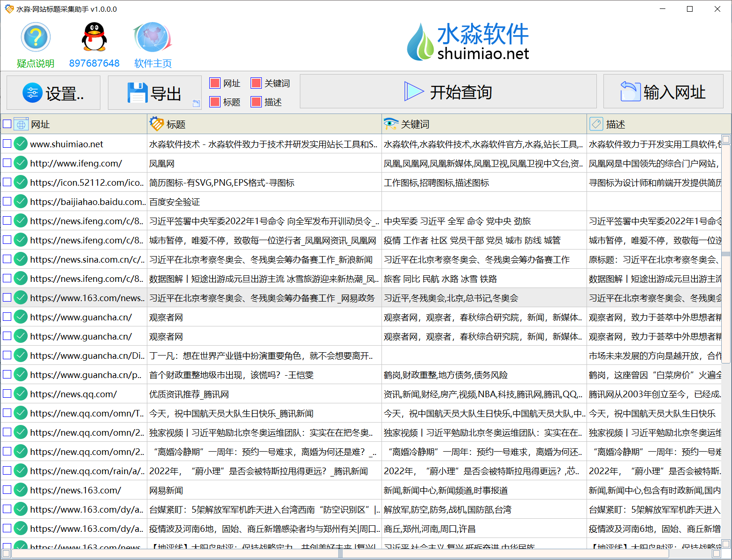Select the 凤凰网 title cell
Image resolution: width=732 pixels, height=560 pixels.
264,163
